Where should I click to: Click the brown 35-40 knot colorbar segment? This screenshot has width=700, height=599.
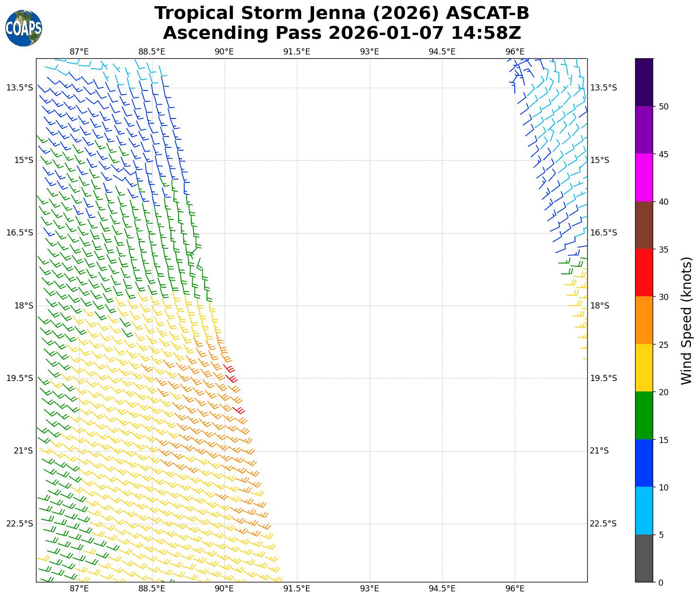pyautogui.click(x=644, y=225)
